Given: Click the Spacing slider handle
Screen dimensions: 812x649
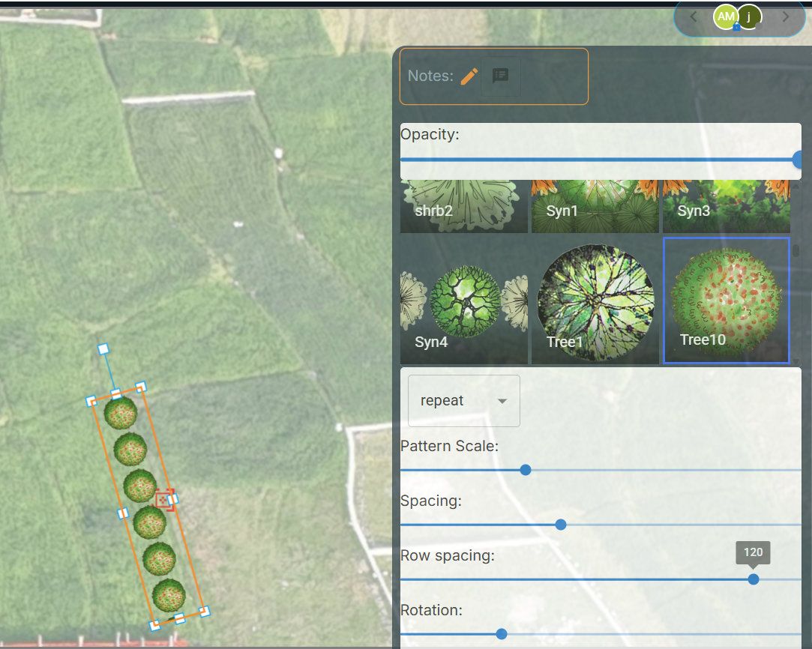Looking at the screenshot, I should (561, 525).
